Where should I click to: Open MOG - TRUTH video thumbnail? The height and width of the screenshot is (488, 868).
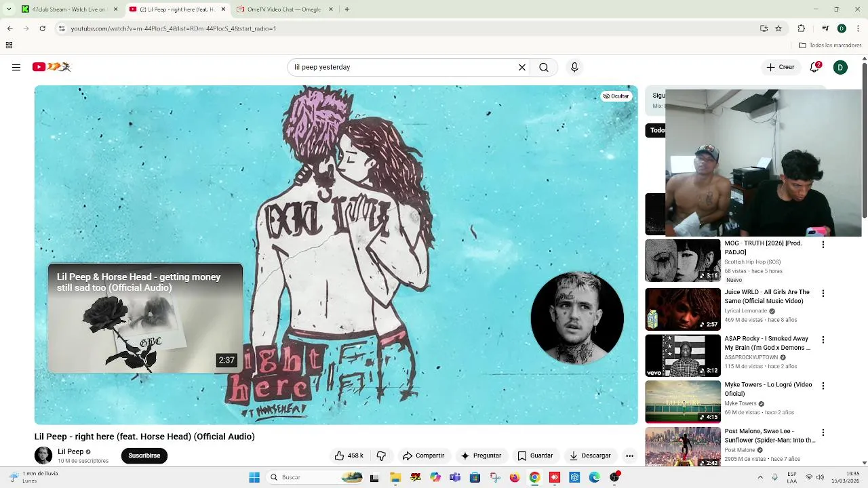pyautogui.click(x=683, y=260)
